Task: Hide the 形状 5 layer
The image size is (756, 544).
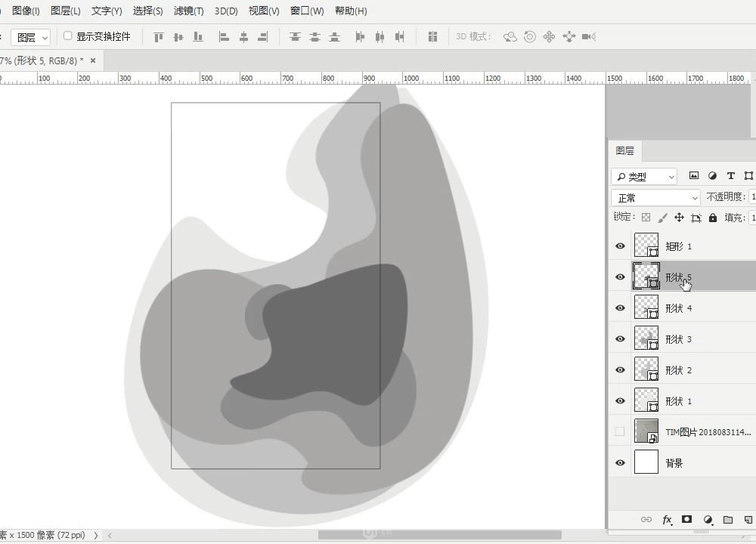Action: pos(620,277)
